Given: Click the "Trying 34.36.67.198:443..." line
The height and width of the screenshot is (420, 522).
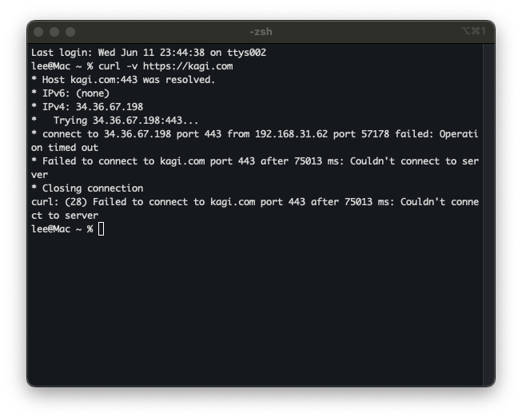Looking at the screenshot, I should (x=120, y=121).
